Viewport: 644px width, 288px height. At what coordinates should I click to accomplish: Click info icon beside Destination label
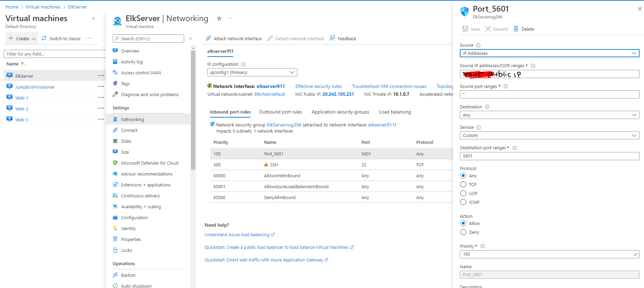[487, 107]
